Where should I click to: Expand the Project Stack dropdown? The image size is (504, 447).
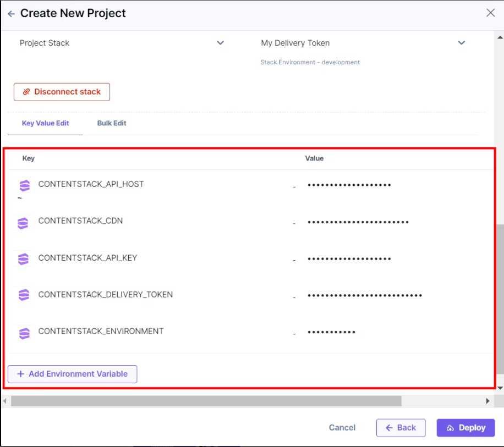tap(220, 43)
